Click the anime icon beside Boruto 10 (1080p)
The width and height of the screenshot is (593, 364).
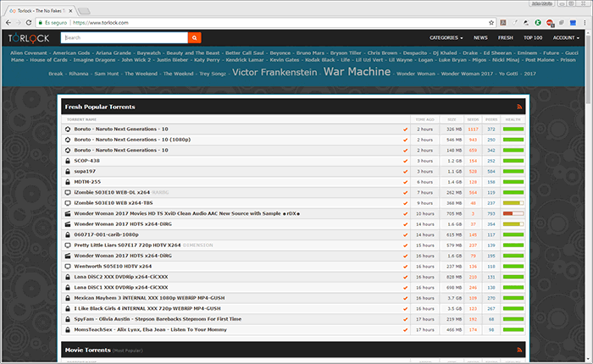coord(68,140)
